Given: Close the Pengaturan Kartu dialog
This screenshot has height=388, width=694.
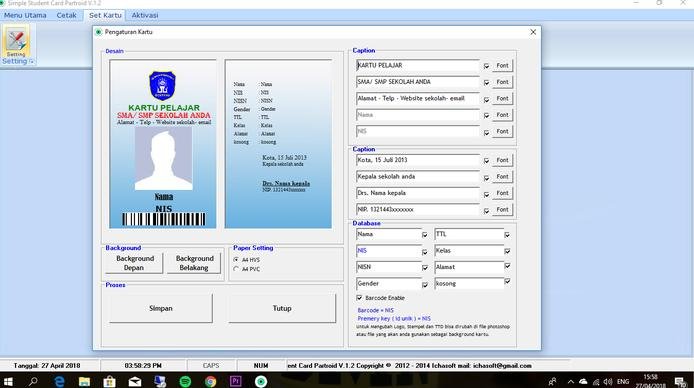Looking at the screenshot, I should 533,32.
